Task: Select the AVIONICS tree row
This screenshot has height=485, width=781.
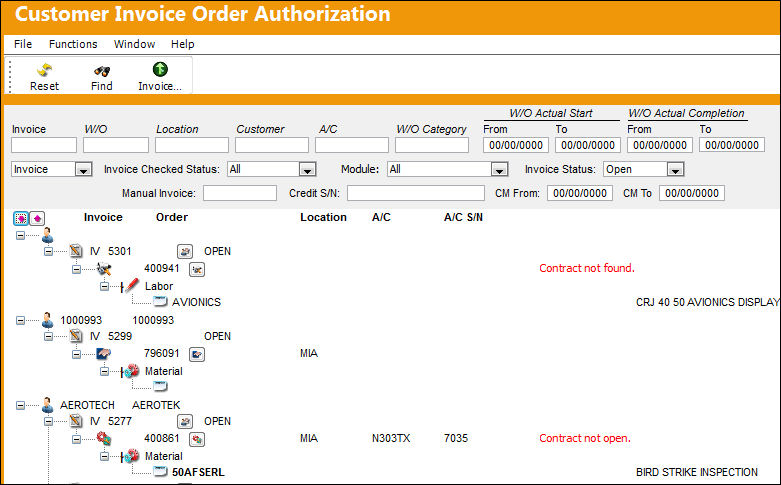Action: click(196, 302)
